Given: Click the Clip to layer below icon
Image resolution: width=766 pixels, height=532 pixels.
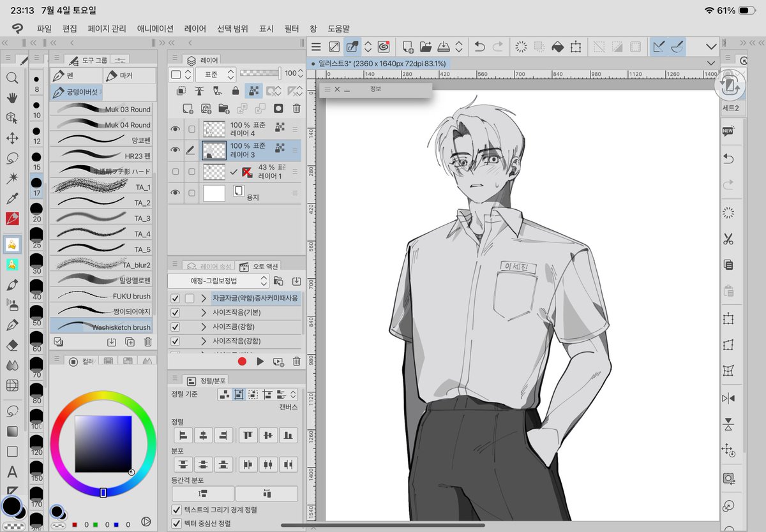Looking at the screenshot, I should pyautogui.click(x=180, y=91).
